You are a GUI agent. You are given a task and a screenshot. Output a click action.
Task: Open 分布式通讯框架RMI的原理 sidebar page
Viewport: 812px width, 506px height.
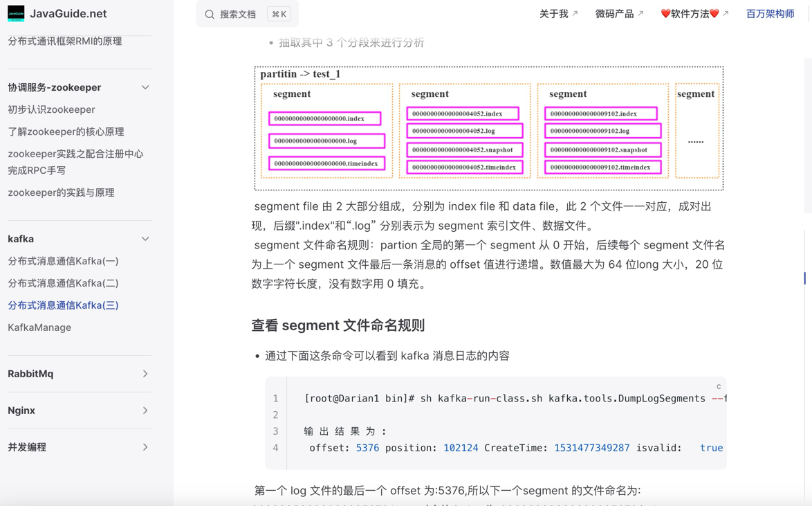65,42
